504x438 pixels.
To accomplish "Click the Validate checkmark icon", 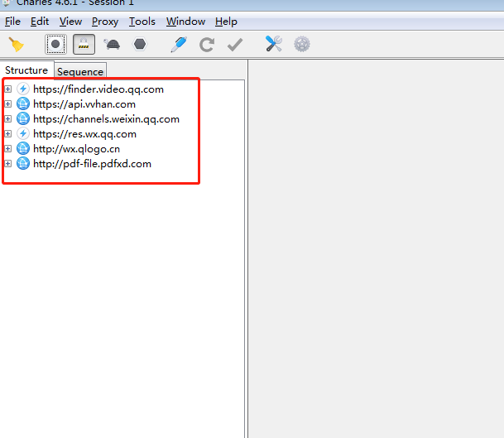I will click(235, 45).
